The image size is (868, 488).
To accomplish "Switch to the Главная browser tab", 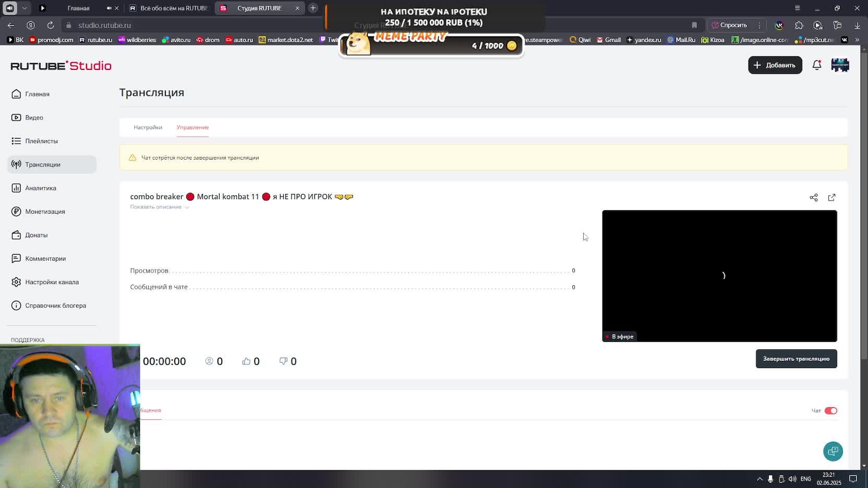I will click(x=78, y=8).
